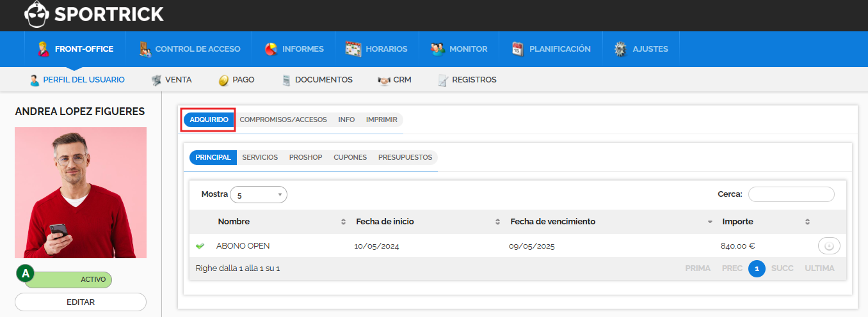
Task: Click the CRM handshake icon
Action: pyautogui.click(x=383, y=81)
